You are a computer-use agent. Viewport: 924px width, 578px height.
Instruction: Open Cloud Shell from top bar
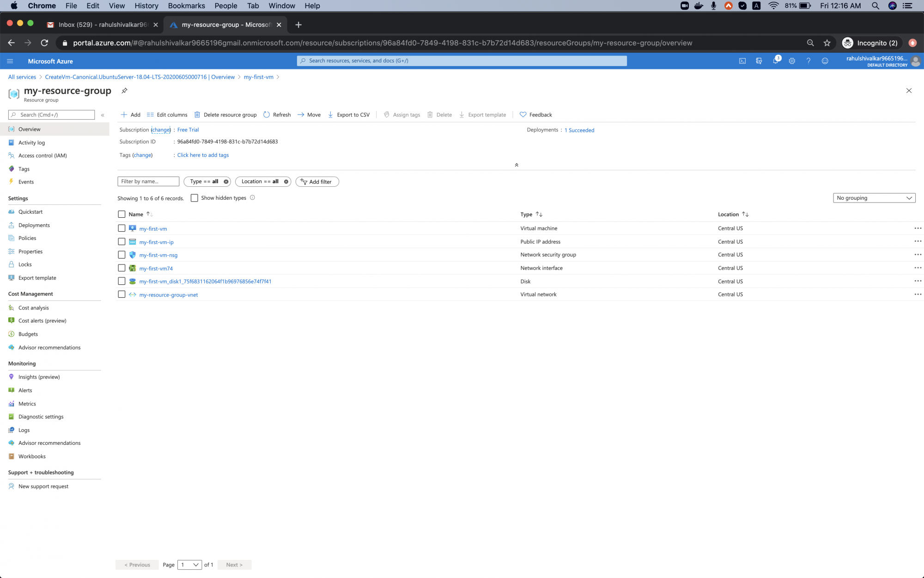742,61
